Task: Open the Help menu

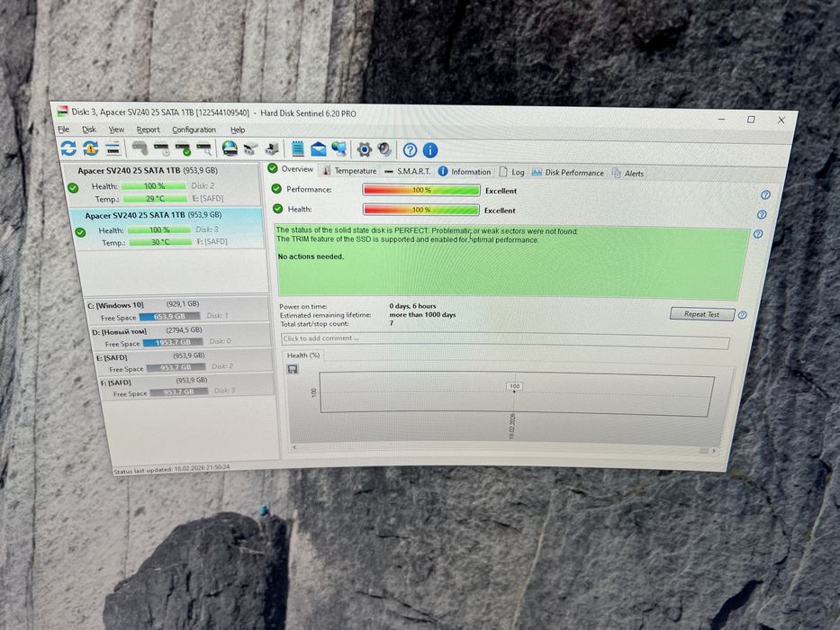Action: click(238, 130)
